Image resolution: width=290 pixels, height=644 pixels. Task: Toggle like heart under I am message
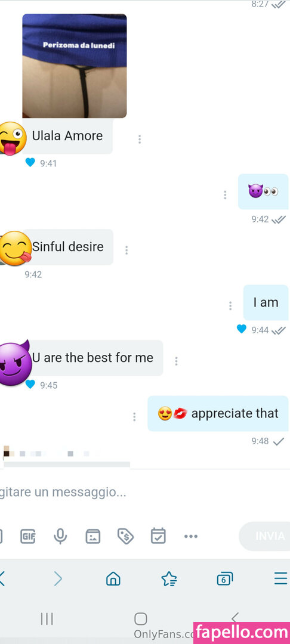(x=242, y=329)
